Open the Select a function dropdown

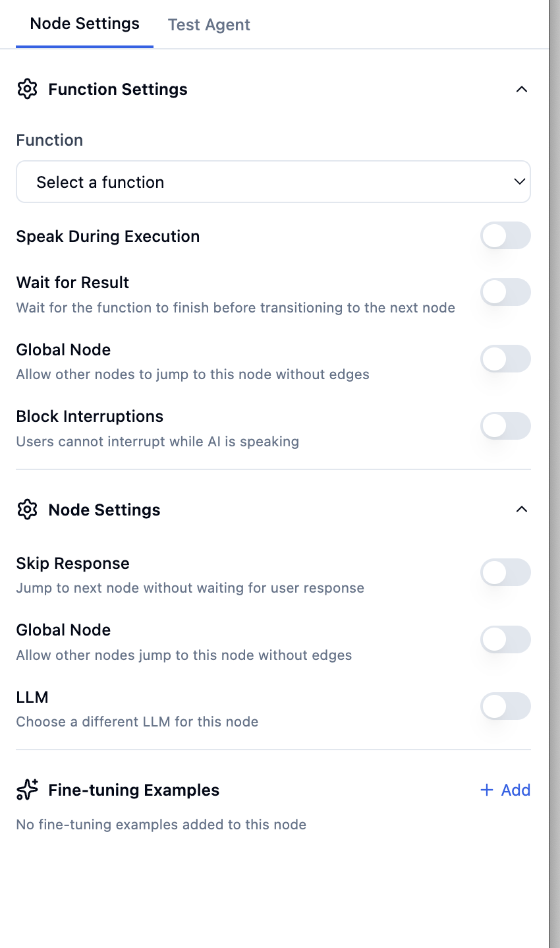point(273,181)
